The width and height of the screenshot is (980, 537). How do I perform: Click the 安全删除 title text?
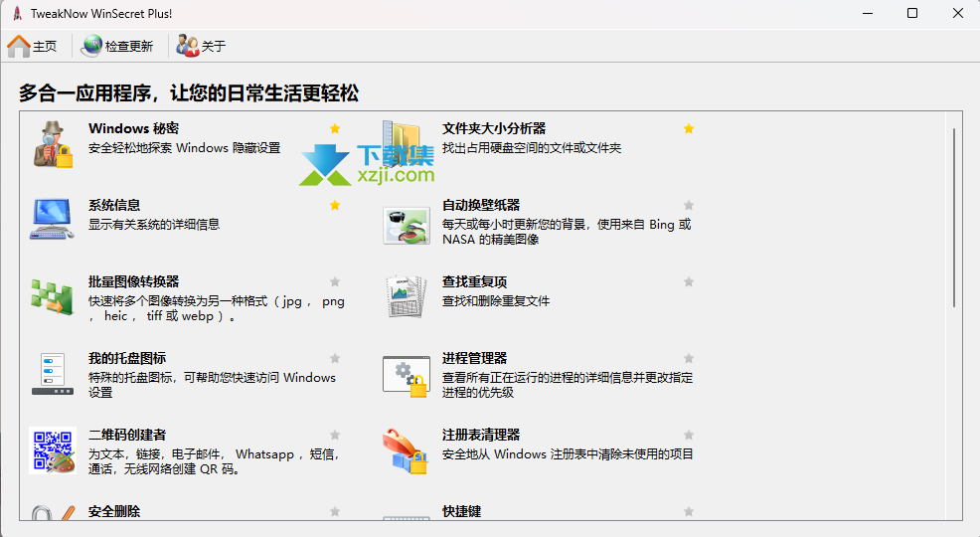(x=114, y=511)
